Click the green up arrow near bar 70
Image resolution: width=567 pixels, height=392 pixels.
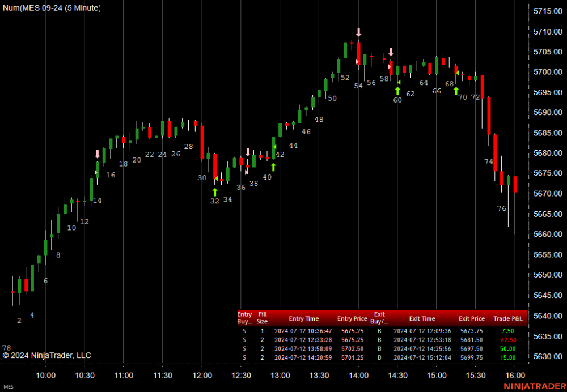pyautogui.click(x=456, y=91)
